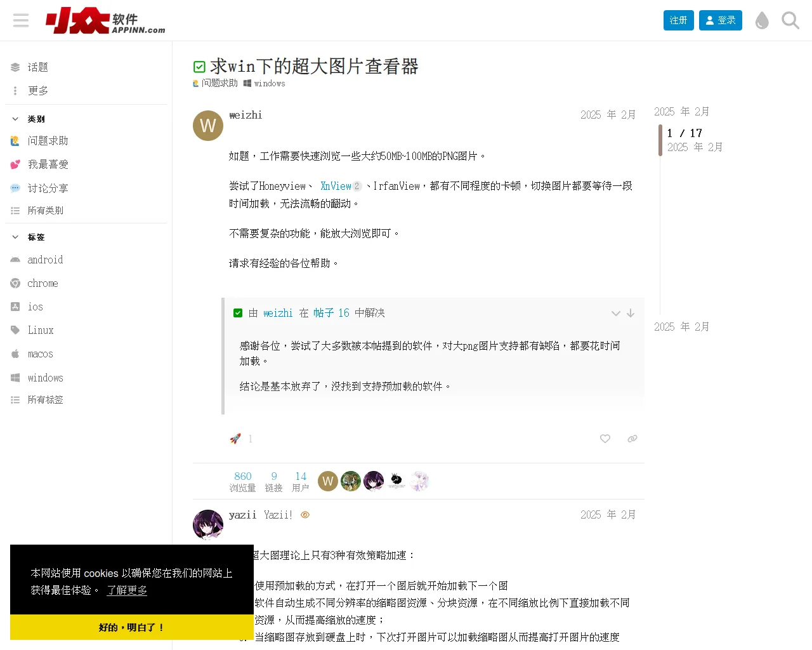Click the water drop theme icon
Screen dimensions: 812x650
762,20
